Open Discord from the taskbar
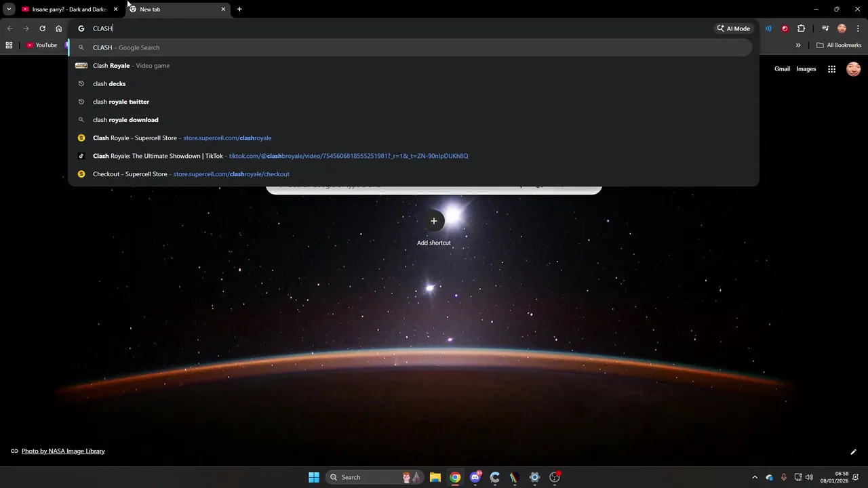The width and height of the screenshot is (868, 488). click(475, 477)
